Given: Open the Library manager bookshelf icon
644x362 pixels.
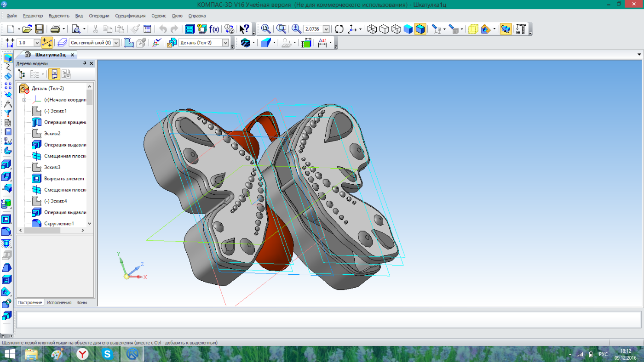Looking at the screenshot, I should click(x=190, y=29).
